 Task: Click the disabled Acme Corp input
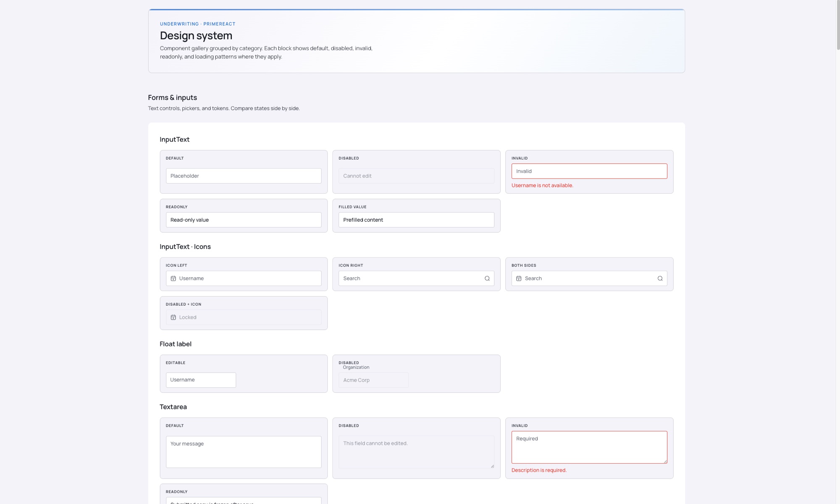click(373, 380)
